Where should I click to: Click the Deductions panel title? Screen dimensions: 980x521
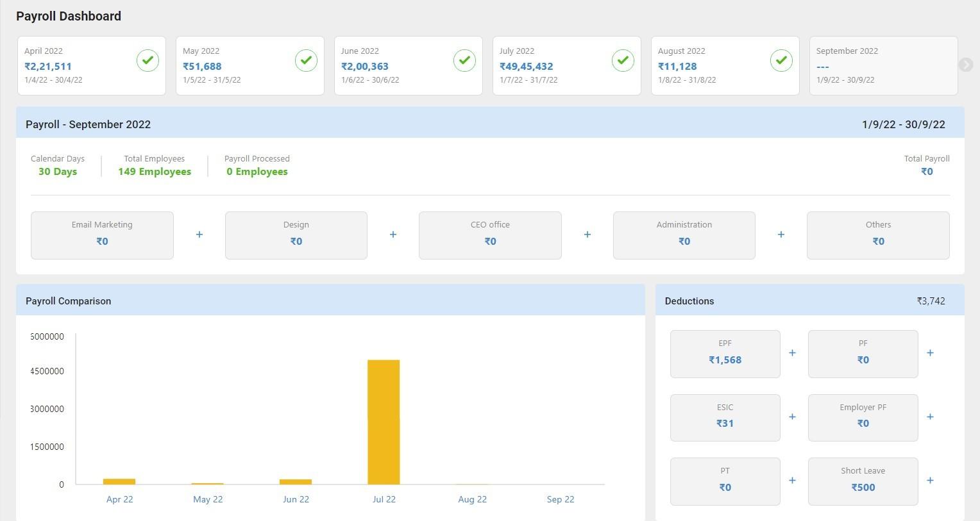[x=689, y=301]
